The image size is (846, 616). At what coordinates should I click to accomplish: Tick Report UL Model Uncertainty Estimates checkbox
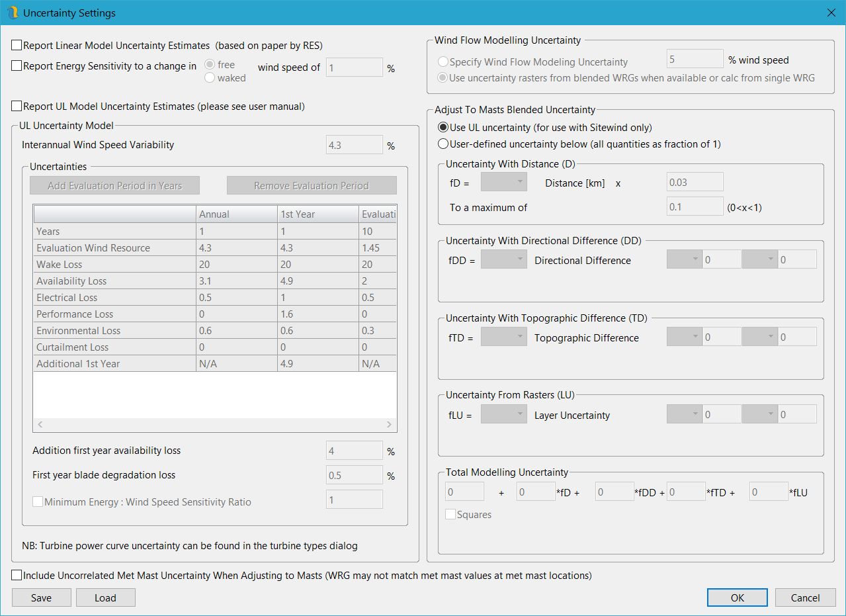point(17,107)
